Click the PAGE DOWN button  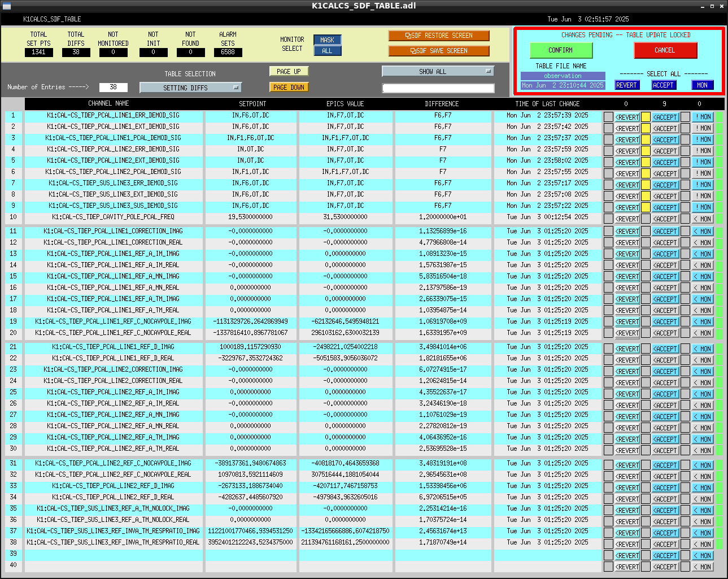289,88
